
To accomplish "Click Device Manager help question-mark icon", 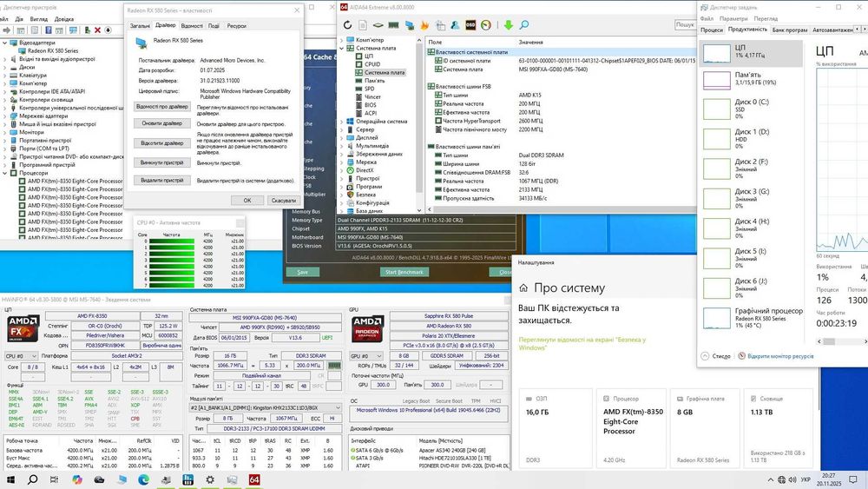I will 48,30.
